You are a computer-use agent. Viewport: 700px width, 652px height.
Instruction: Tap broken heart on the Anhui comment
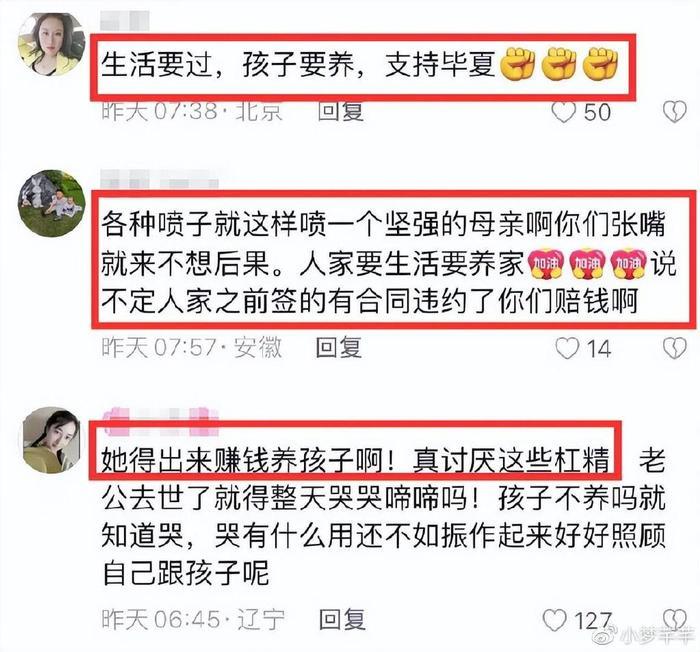(675, 348)
